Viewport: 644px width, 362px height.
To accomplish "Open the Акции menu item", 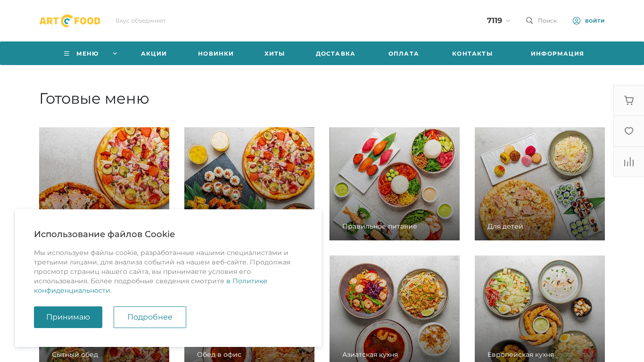I will pos(154,54).
